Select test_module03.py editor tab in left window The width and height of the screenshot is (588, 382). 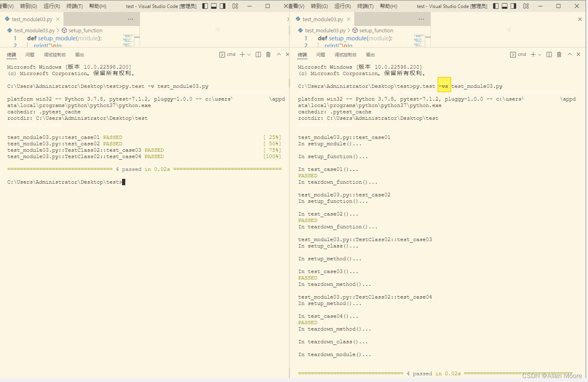(x=32, y=19)
